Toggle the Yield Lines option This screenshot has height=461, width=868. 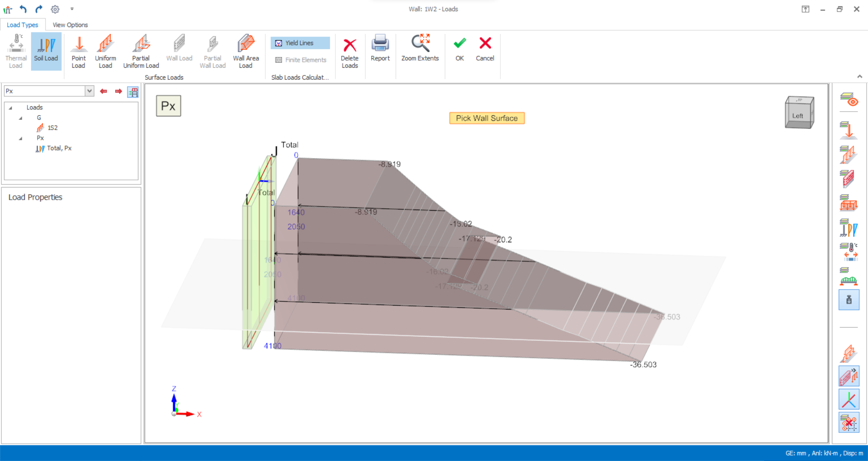click(300, 43)
